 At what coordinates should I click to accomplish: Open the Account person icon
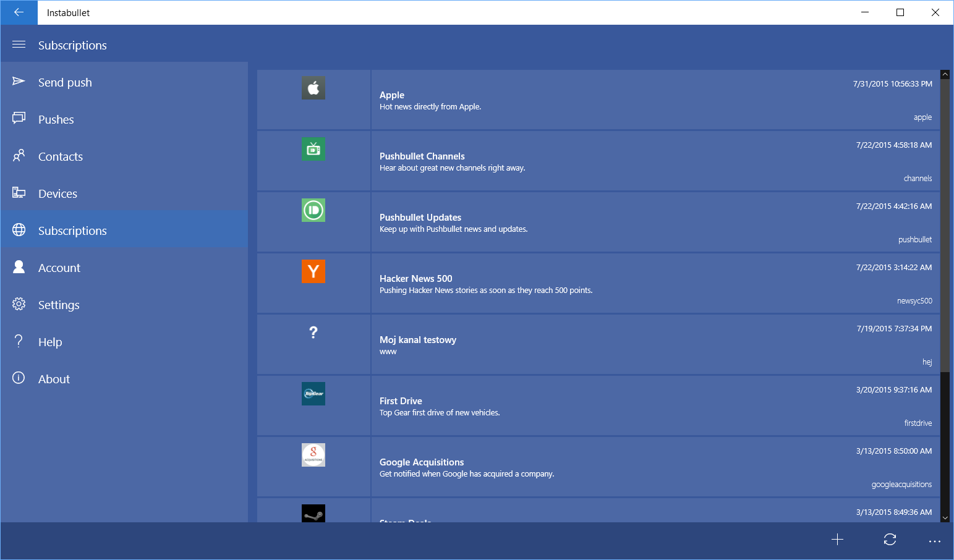(19, 267)
